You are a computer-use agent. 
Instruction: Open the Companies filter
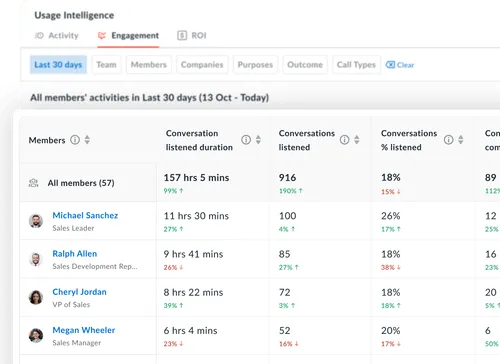(202, 65)
